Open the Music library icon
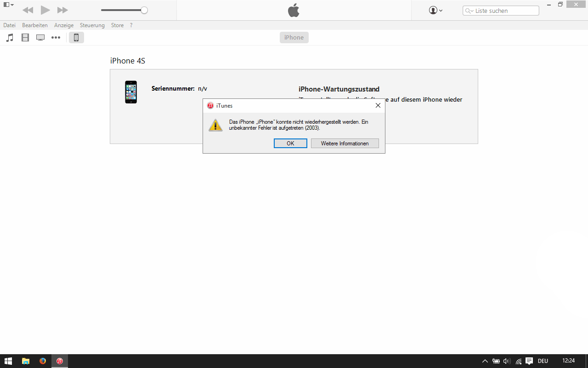588x368 pixels. point(10,38)
